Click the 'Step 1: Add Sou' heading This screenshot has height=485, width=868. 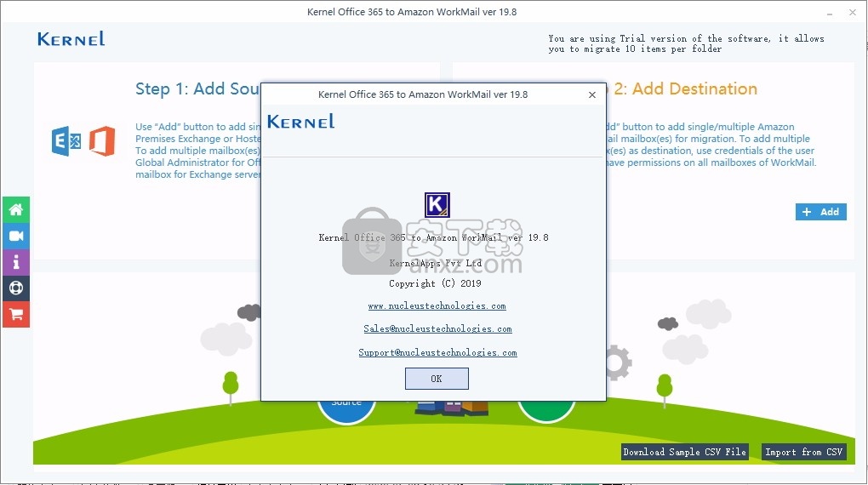tap(197, 89)
